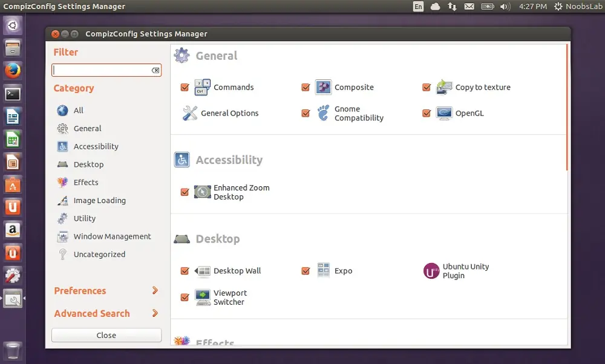Select the Window Management category label

pos(113,236)
